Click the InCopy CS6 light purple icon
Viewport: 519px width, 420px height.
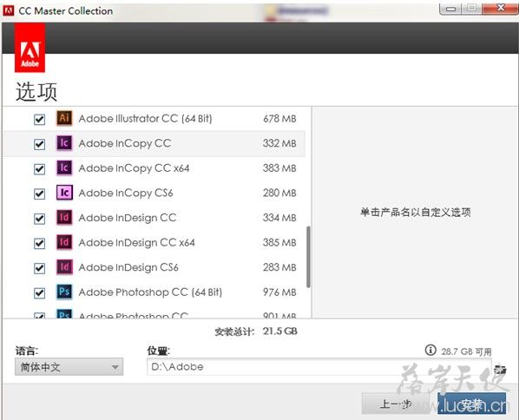click(64, 193)
